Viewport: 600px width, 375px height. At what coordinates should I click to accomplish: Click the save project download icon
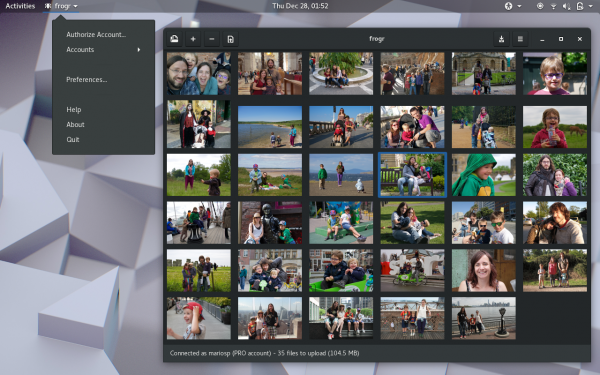pyautogui.click(x=501, y=39)
